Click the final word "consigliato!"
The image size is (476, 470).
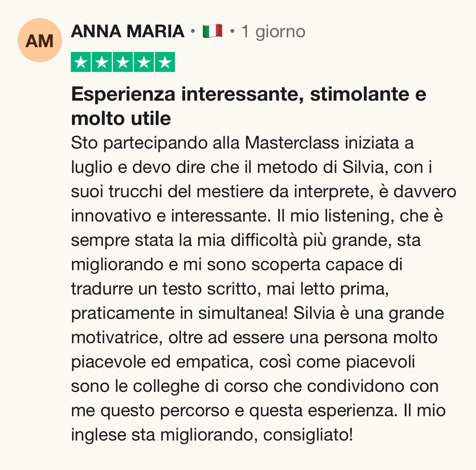308,435
